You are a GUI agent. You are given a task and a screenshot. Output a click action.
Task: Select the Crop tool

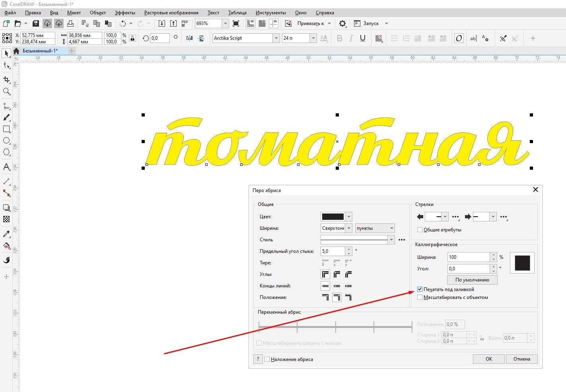tap(6, 80)
